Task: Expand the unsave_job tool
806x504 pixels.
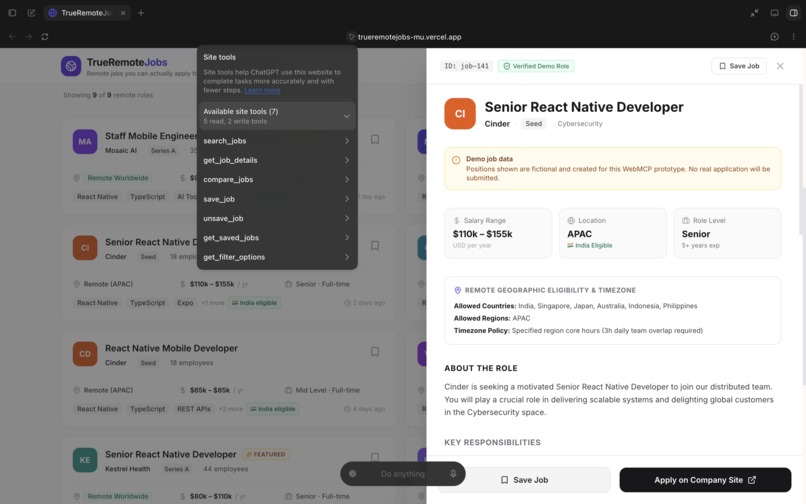Action: pyautogui.click(x=277, y=219)
